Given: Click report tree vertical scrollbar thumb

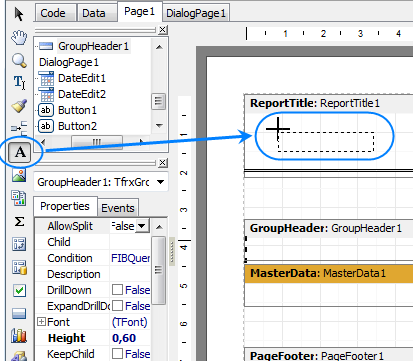Looking at the screenshot, I should click(x=159, y=101).
